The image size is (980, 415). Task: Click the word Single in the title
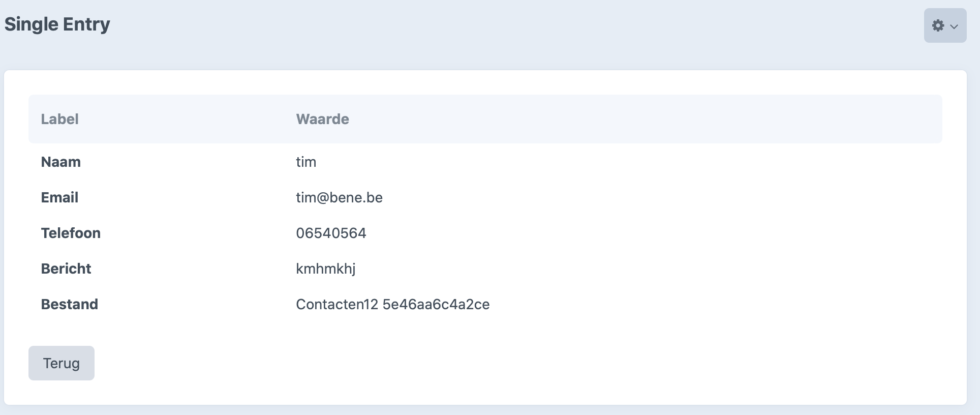pyautogui.click(x=32, y=24)
